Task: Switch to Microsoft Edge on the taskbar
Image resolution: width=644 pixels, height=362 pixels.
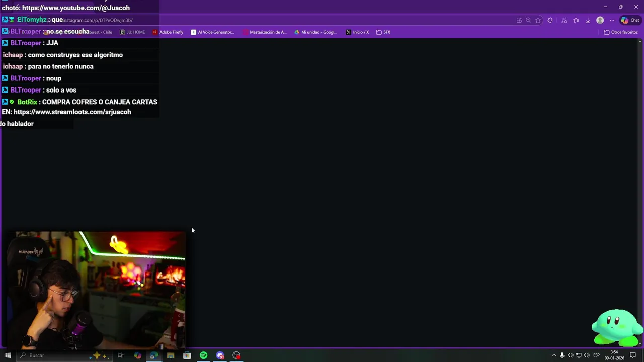Action: [154, 355]
